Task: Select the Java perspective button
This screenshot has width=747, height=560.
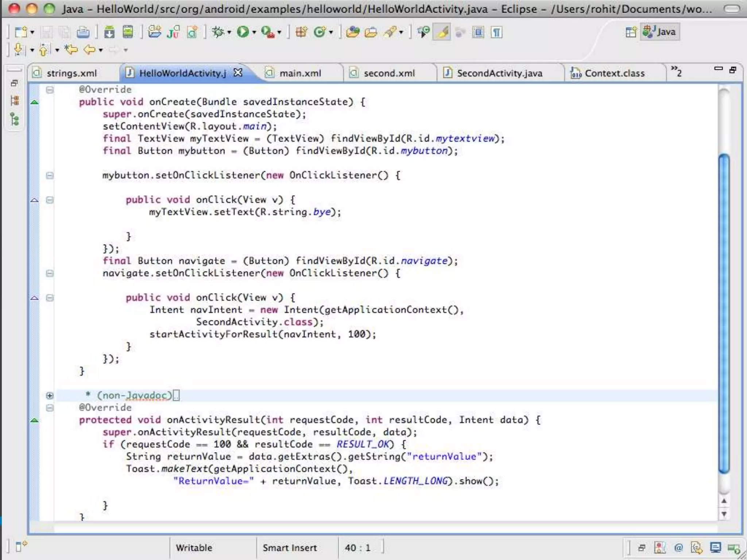Action: [x=660, y=32]
